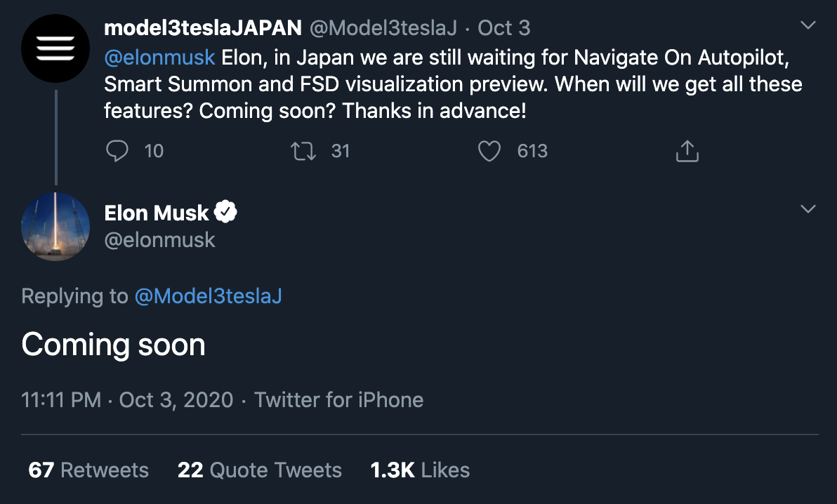Click Elon Musk's verified badge
This screenshot has height=504, width=837.
[x=225, y=212]
